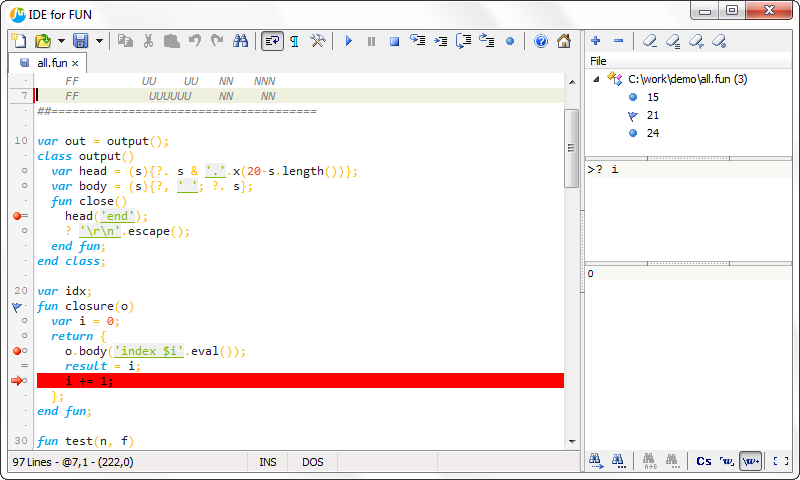The image size is (800, 480).
Task: Click INS mode in status bar
Action: 267,462
